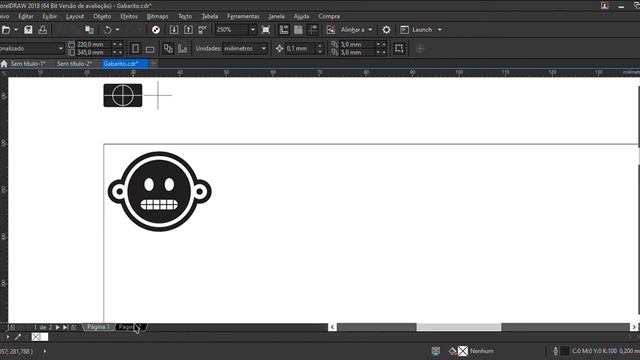Image resolution: width=640 pixels, height=360 pixels.
Task: Open the Layout menu
Action: click(x=75, y=16)
